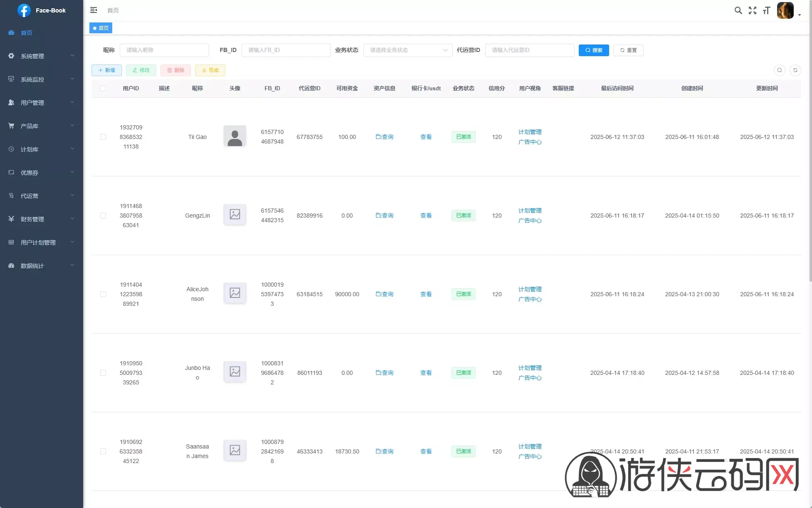This screenshot has height=508, width=812.
Task: Toggle fullscreen mode icon in header
Action: pos(752,10)
